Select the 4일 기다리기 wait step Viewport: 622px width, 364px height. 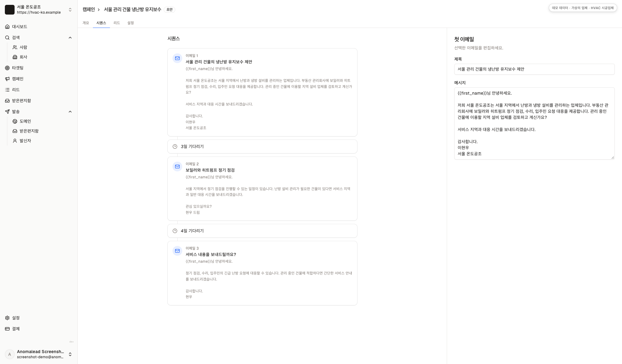[262, 231]
